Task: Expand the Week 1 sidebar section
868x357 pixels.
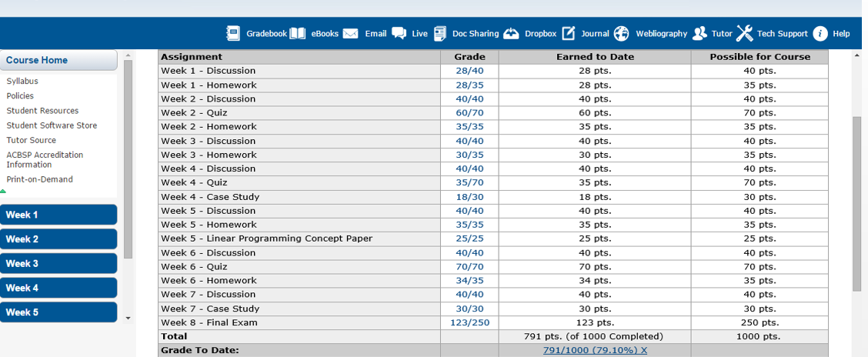Action: (58, 215)
